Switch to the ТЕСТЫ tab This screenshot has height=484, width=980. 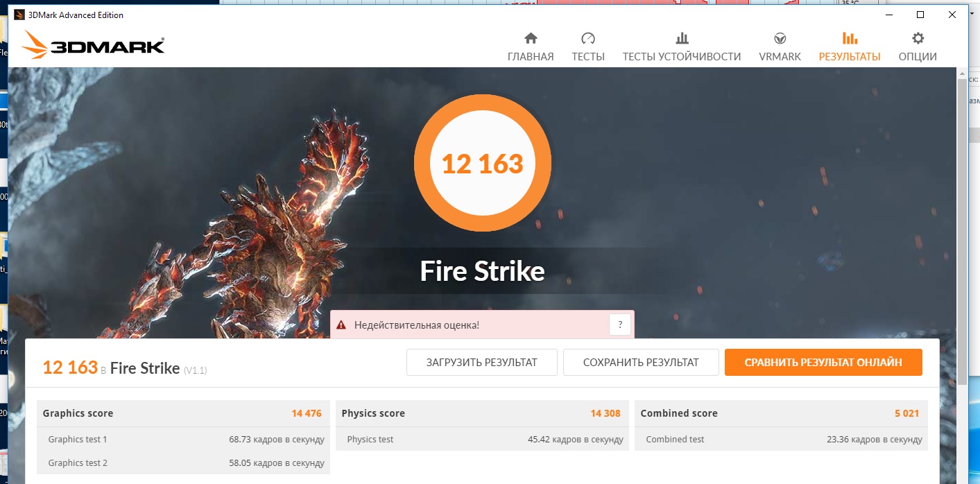588,47
